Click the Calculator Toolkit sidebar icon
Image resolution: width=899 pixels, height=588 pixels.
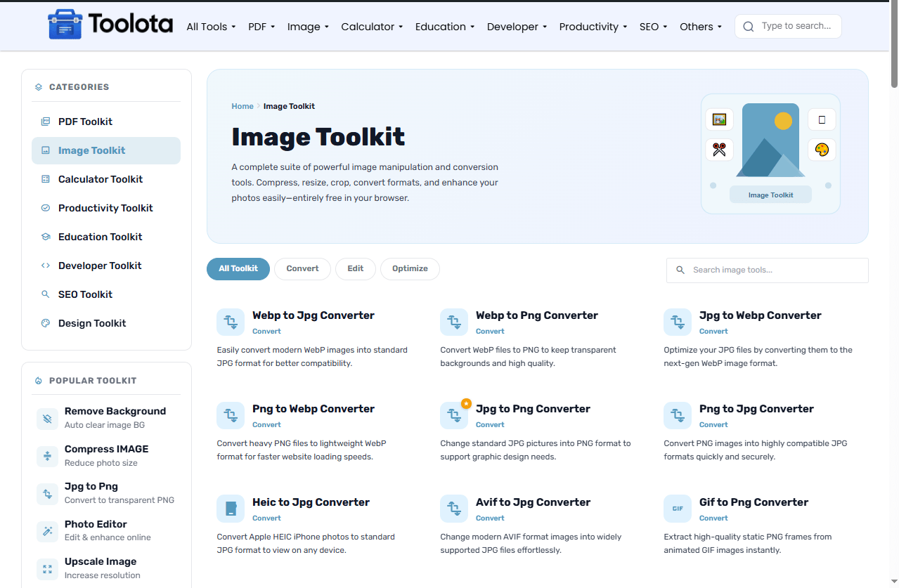[x=46, y=179]
